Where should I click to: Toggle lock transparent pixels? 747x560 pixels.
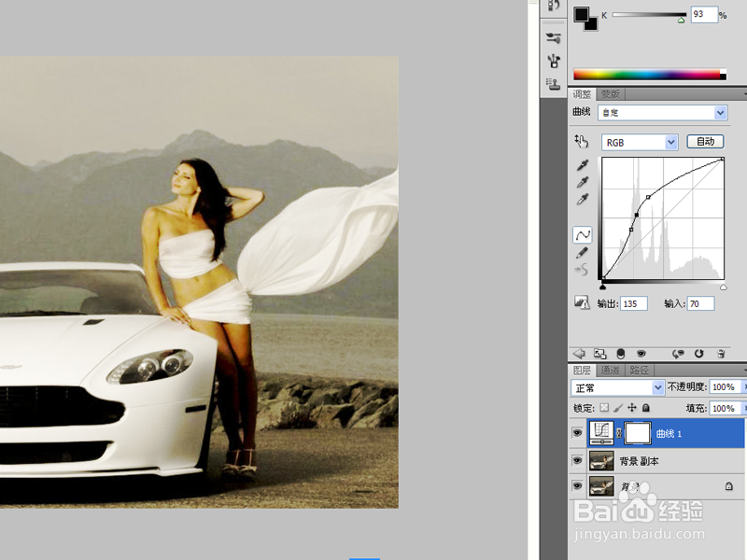[x=604, y=408]
